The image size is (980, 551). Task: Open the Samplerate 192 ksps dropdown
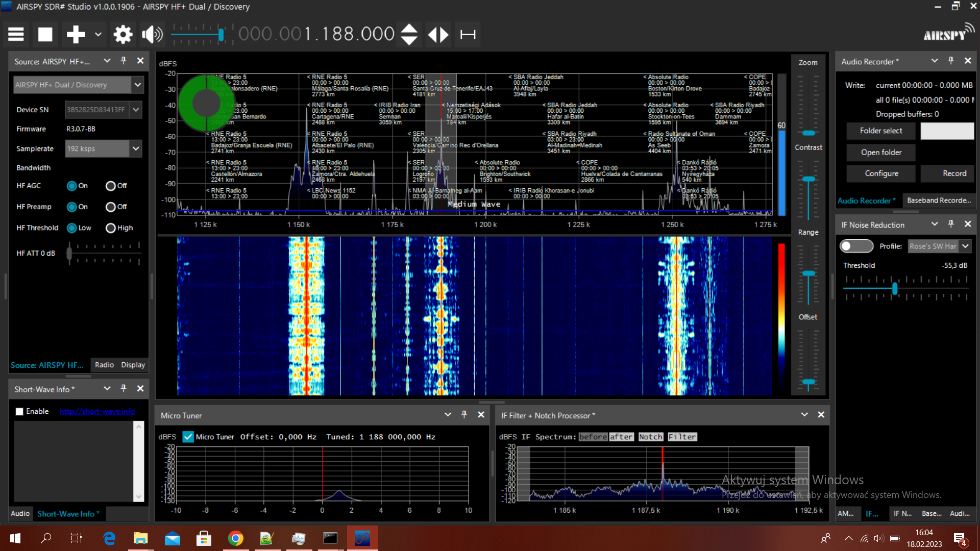(136, 148)
